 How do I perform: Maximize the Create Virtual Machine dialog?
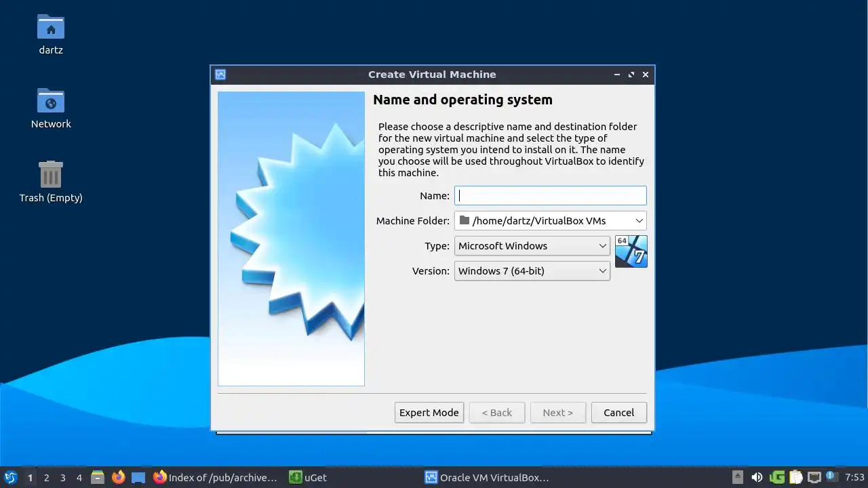631,75
